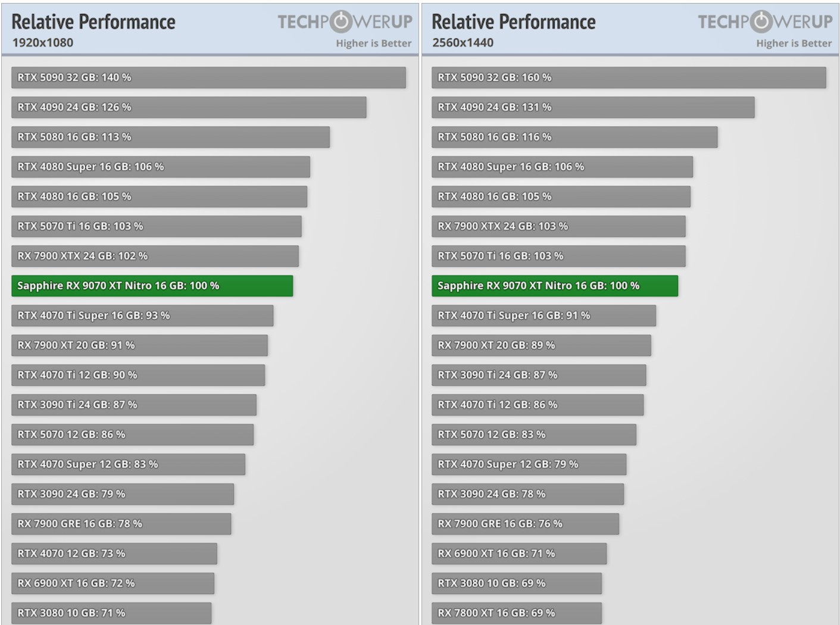Screen dimensions: 840x625
Task: Click the 'RTX 3090 24 GB: 79 %' label
Action: coord(71,494)
